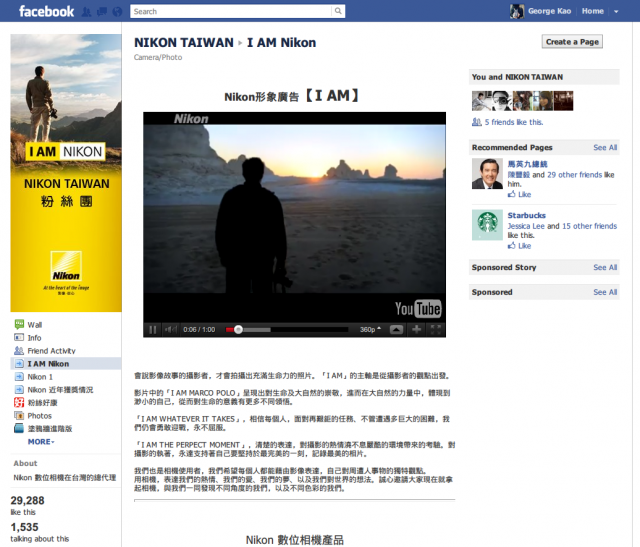Click the Wall speech bubble icon
Screen dimensions: 640x547
[x=19, y=325]
